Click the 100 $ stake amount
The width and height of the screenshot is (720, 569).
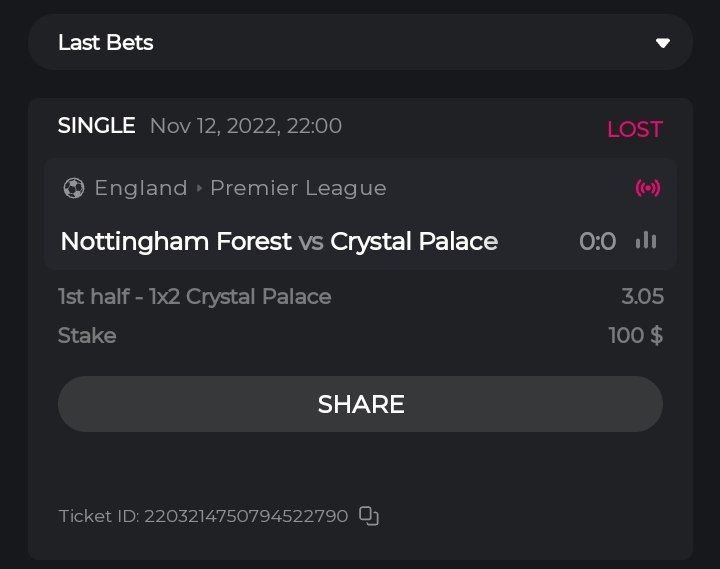636,335
